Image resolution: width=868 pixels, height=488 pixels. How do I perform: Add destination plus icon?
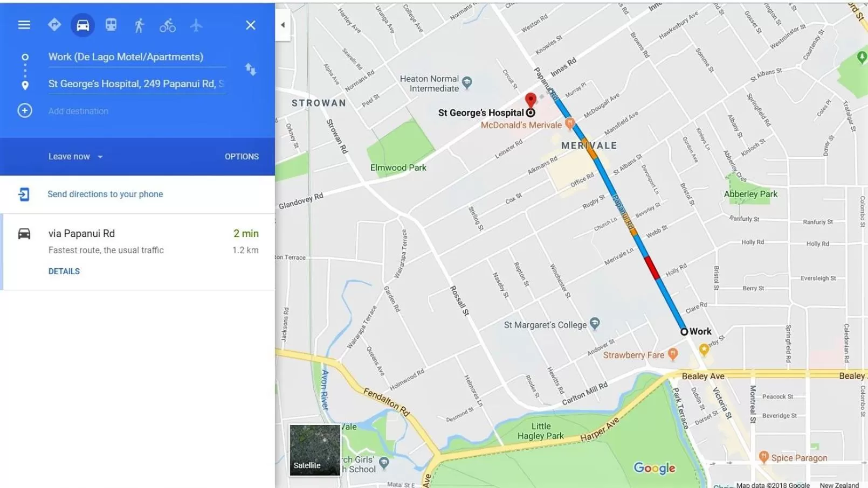[x=25, y=110]
